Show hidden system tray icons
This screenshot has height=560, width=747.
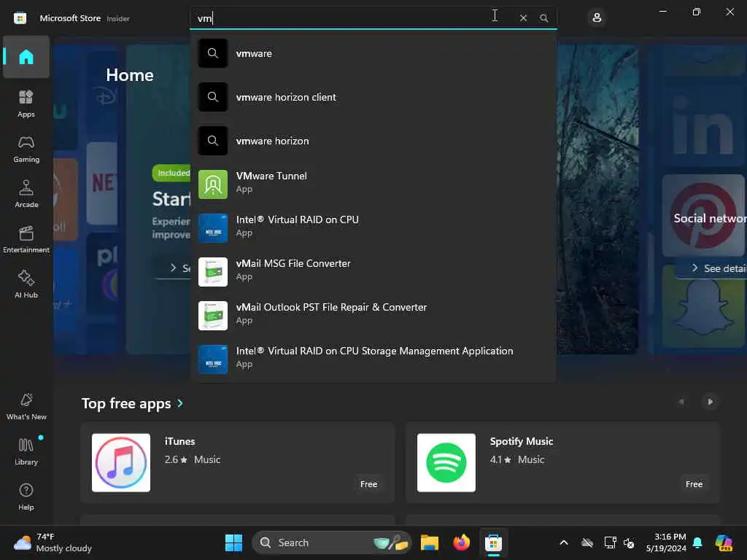pos(564,542)
